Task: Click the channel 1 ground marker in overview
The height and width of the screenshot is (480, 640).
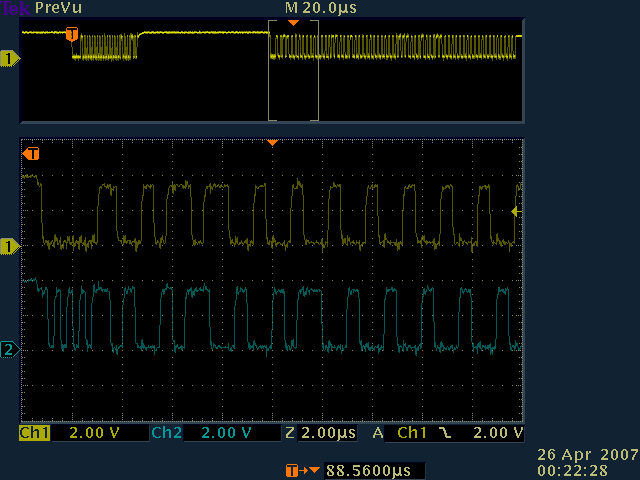Action: click(10, 58)
